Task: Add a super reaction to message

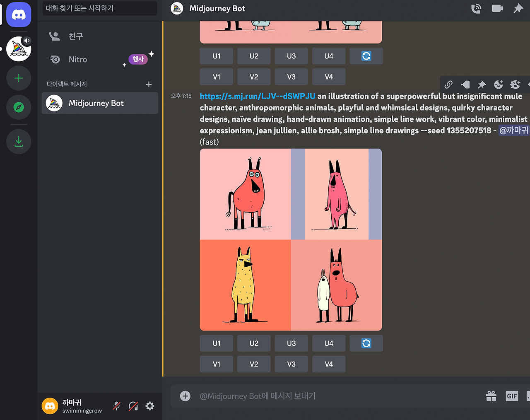Action: pos(515,84)
